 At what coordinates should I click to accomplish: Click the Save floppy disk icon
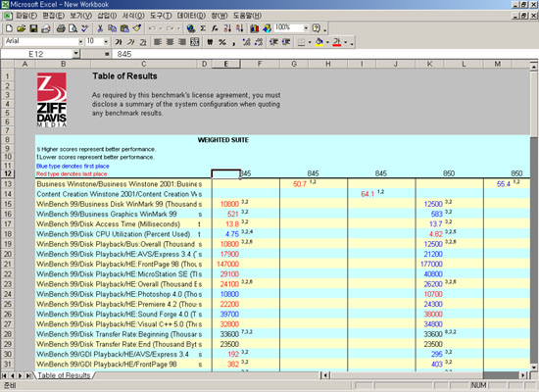(33, 28)
